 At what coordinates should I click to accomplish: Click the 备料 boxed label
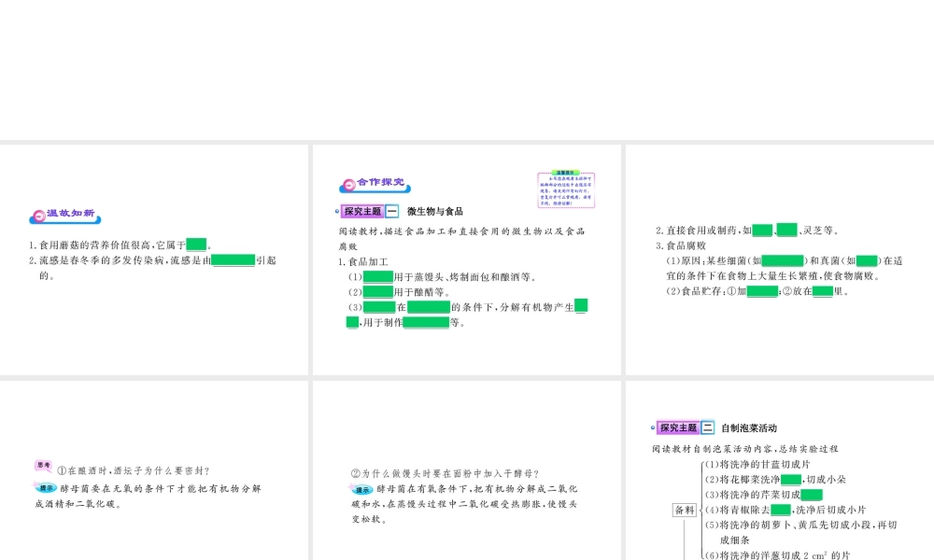tap(685, 510)
